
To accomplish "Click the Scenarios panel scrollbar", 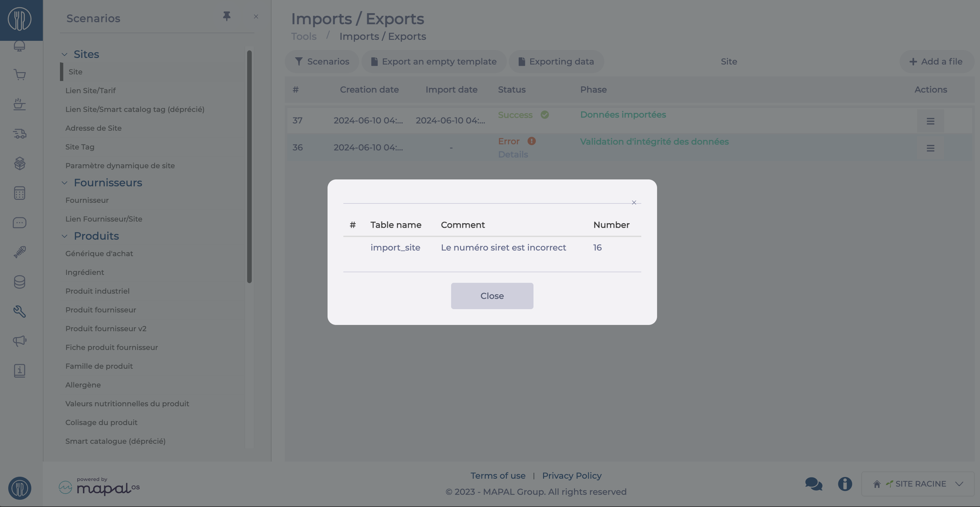I will [249, 167].
